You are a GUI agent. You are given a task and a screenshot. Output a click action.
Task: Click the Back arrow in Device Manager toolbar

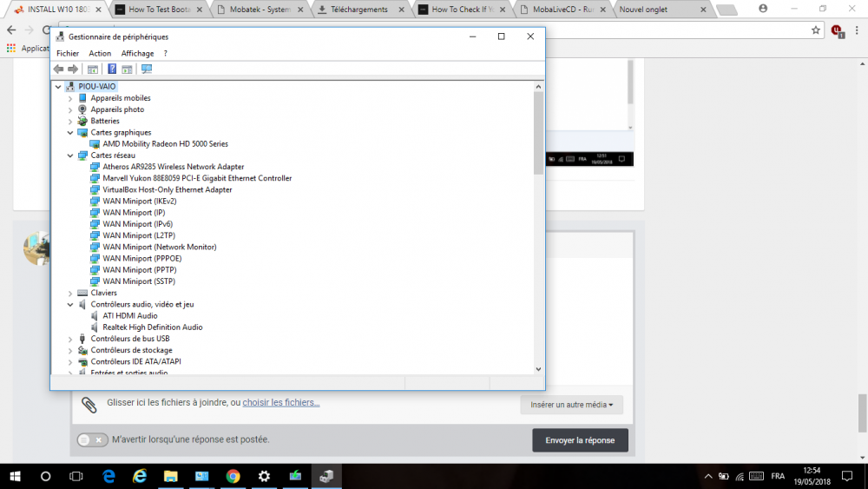click(x=59, y=69)
